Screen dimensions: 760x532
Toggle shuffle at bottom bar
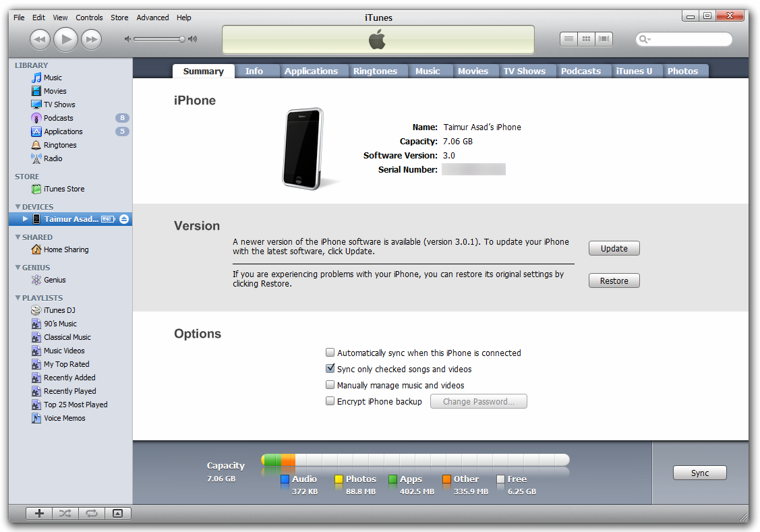[65, 513]
